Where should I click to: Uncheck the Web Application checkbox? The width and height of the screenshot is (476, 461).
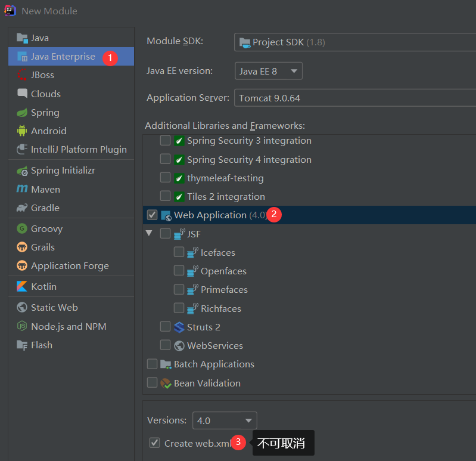point(152,215)
